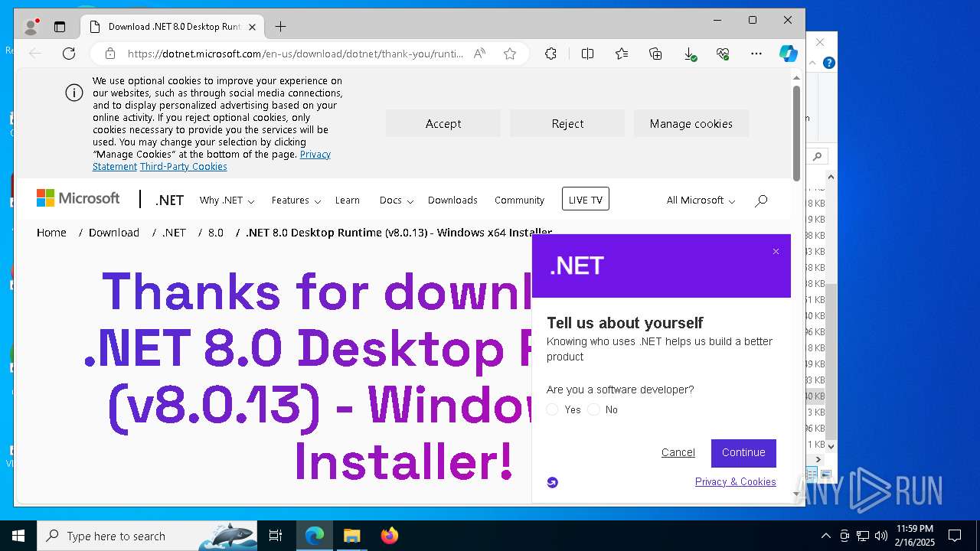Reload the current page

[x=69, y=54]
